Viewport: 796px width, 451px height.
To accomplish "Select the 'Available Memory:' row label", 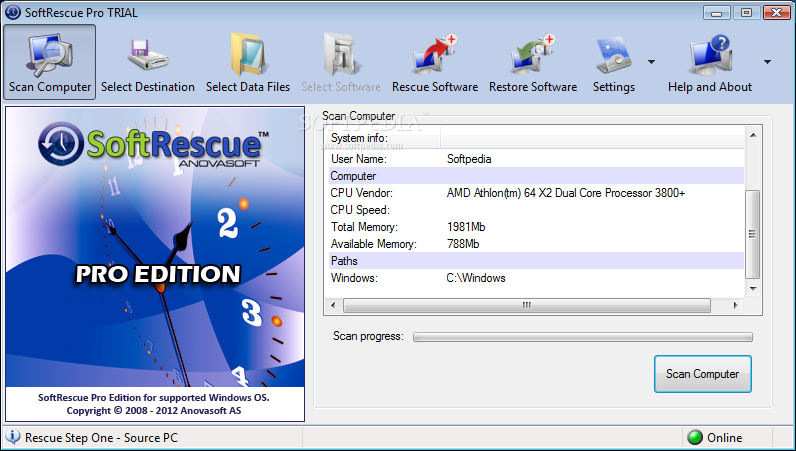I will 374,244.
